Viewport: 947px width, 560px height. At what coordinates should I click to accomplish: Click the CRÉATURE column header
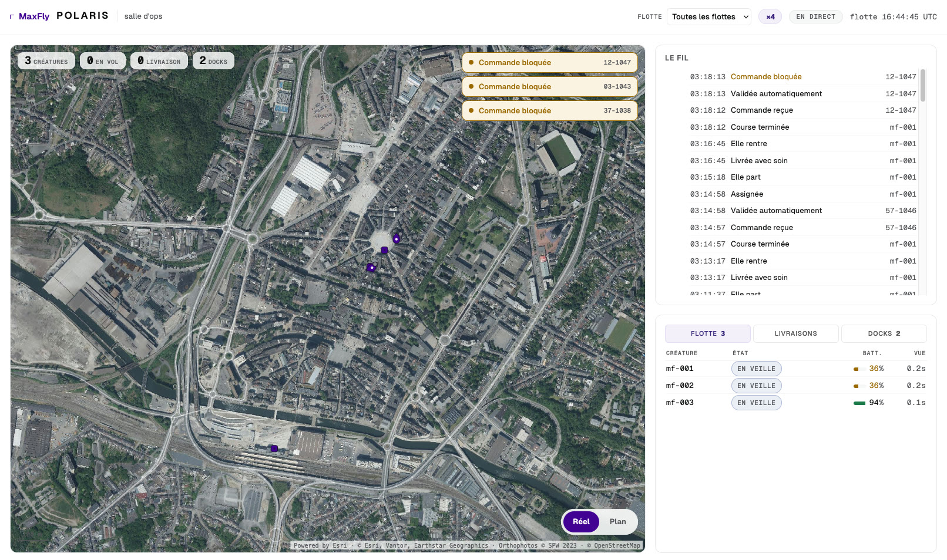[x=681, y=353]
